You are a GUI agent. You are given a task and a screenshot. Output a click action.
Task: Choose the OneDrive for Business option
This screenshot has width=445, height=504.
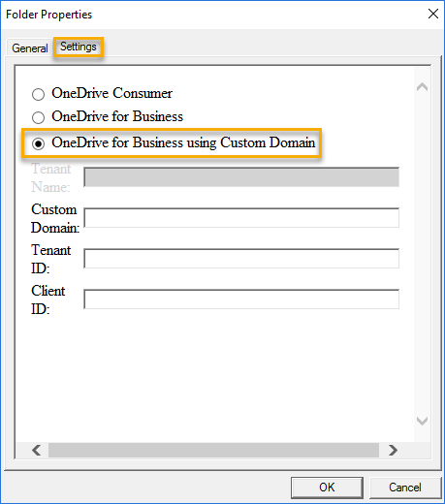pos(38,117)
